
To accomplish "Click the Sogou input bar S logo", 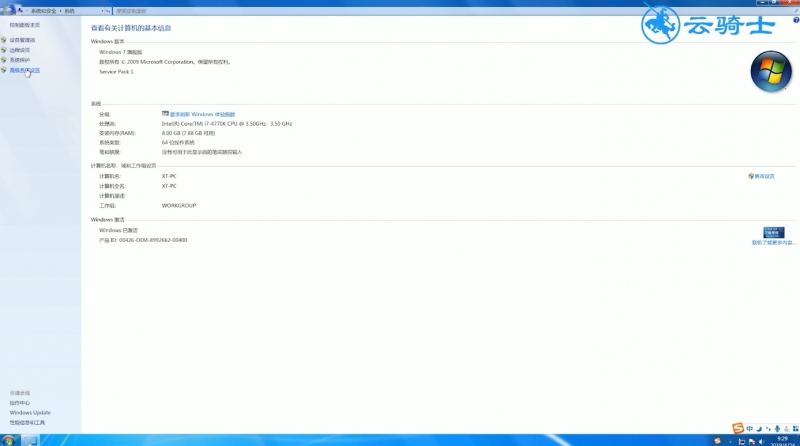I will pyautogui.click(x=738, y=428).
